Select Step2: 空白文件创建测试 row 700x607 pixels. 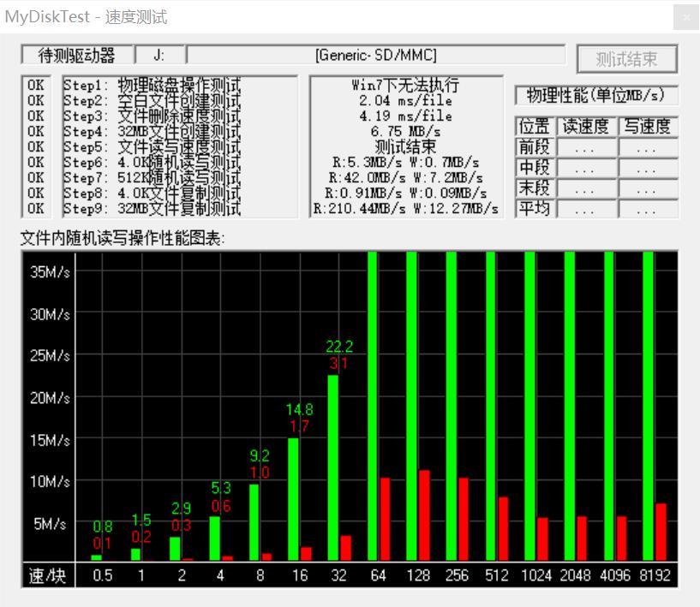point(152,100)
